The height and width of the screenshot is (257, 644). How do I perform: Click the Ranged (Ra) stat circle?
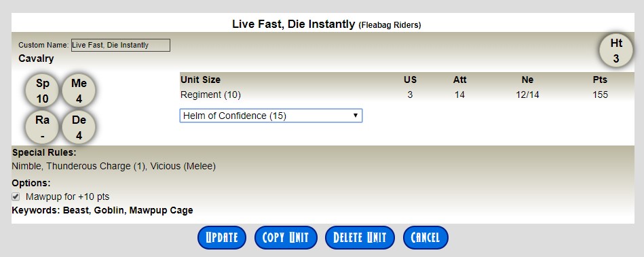[42, 127]
